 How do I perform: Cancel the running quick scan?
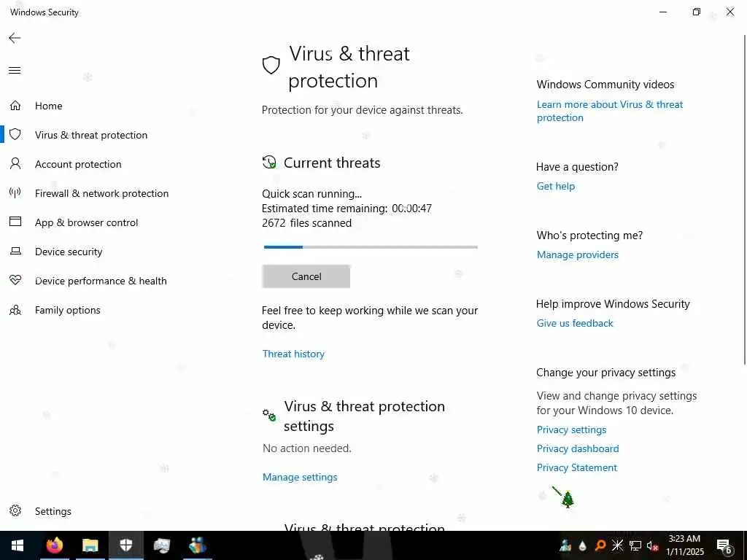tap(306, 276)
